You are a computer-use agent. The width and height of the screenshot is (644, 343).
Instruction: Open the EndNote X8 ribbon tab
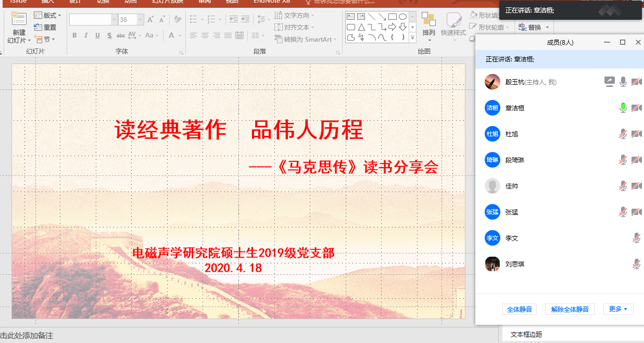point(271,2)
